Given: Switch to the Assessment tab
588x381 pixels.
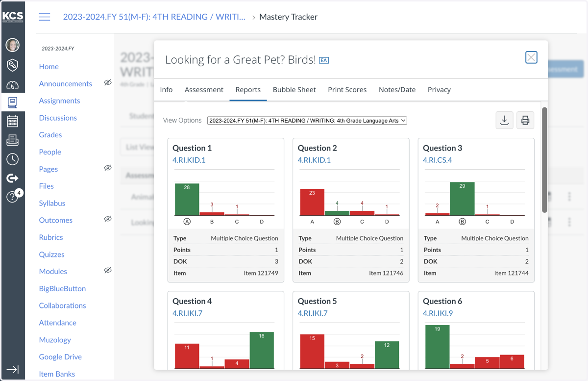Looking at the screenshot, I should [204, 90].
